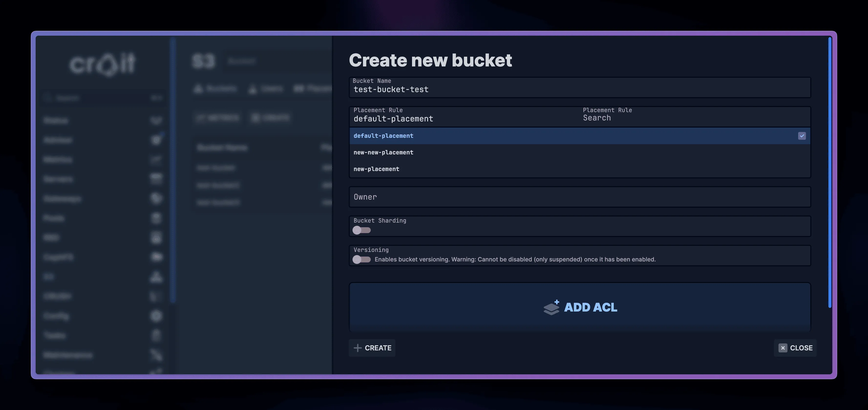
Task: Open the S3 sidebar icon
Action: pos(156,277)
